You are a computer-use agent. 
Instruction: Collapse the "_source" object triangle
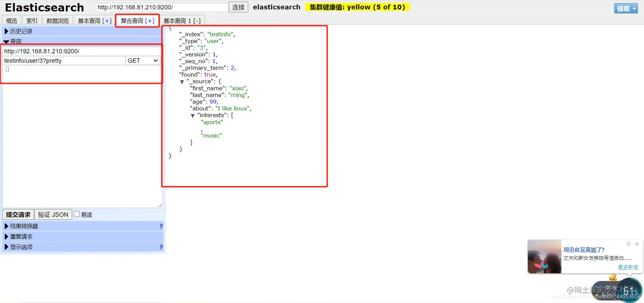click(182, 81)
